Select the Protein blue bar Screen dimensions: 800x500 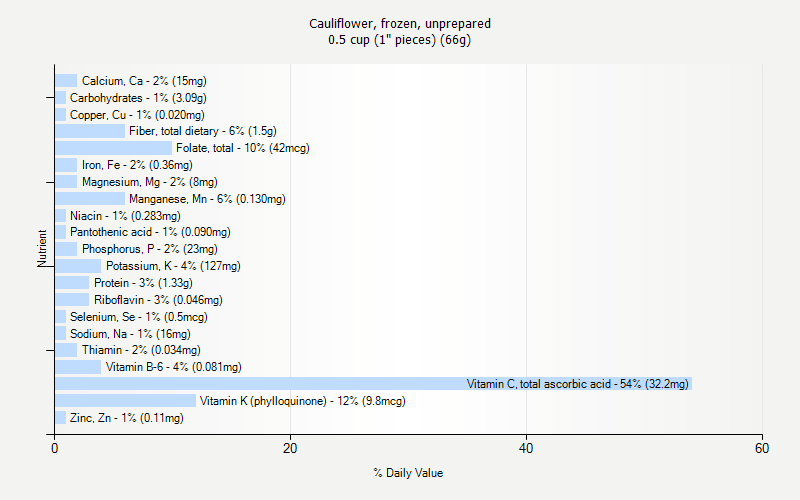pos(72,283)
